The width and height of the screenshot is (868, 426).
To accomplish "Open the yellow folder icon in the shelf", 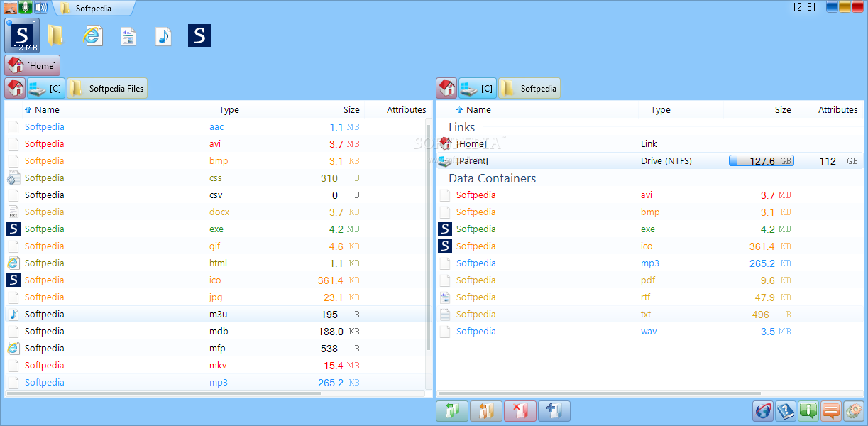I will [55, 35].
